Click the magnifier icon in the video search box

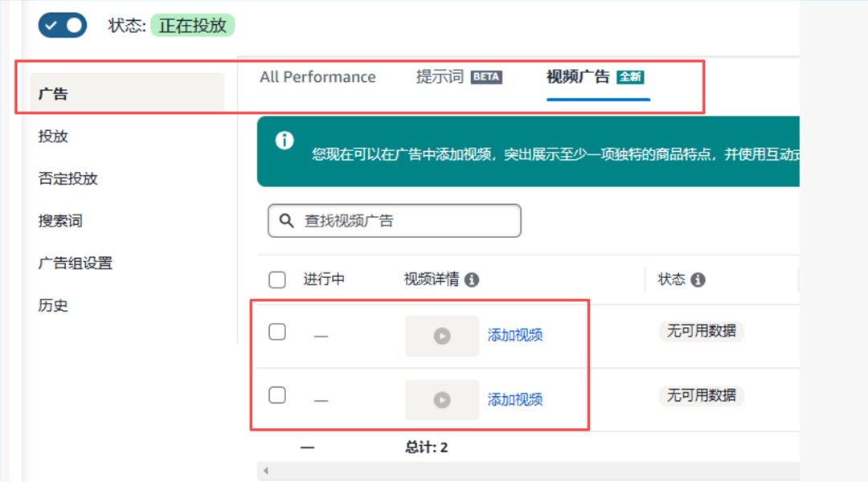[287, 220]
